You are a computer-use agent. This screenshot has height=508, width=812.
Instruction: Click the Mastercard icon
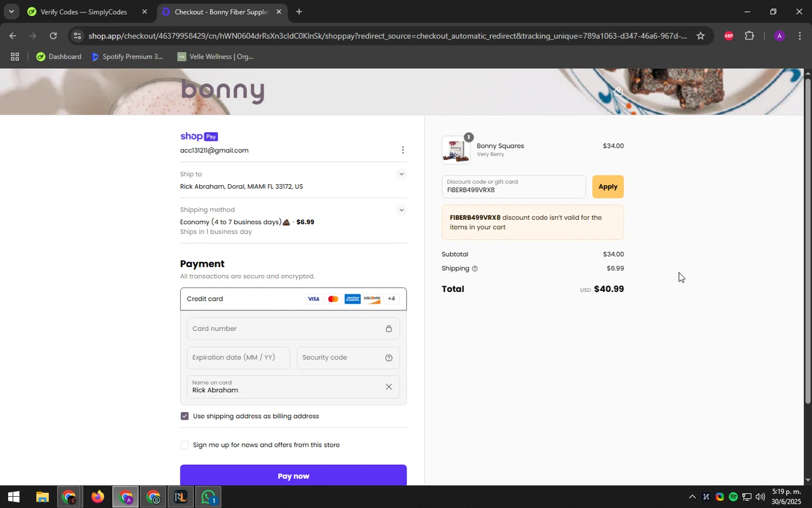coord(333,299)
